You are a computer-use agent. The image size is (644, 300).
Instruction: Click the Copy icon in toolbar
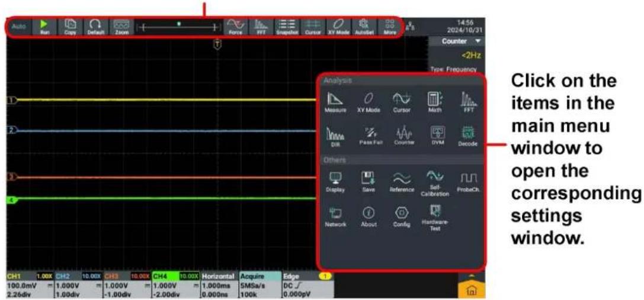click(71, 27)
